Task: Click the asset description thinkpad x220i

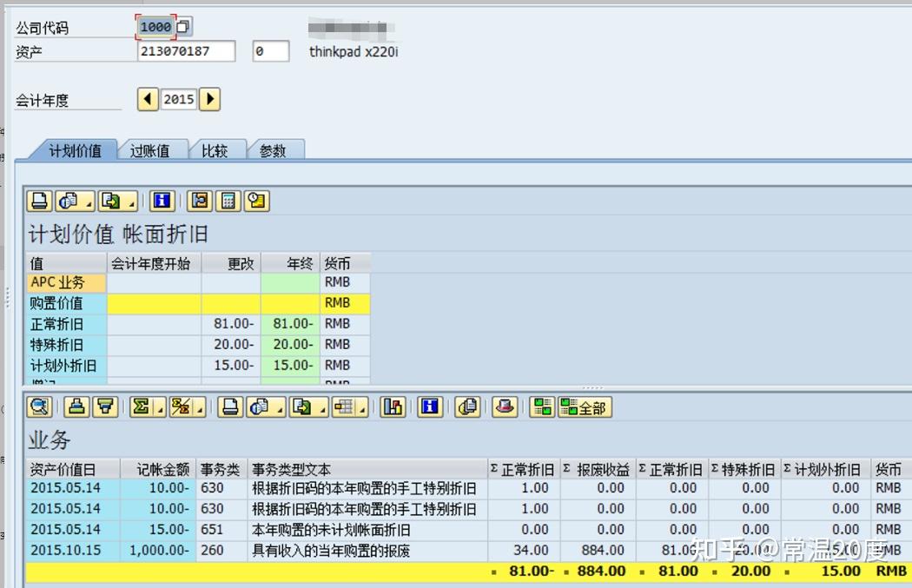Action: (x=354, y=52)
